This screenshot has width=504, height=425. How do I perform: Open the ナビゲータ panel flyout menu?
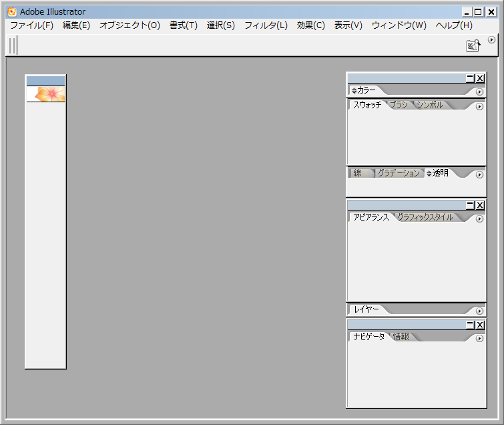point(479,338)
